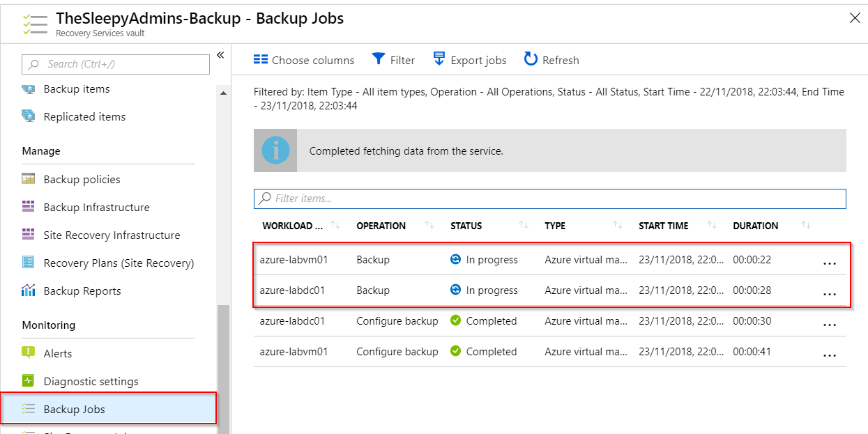Viewport: 868px width, 434px height.
Task: Sort jobs by Duration column arrows
Action: (x=806, y=226)
